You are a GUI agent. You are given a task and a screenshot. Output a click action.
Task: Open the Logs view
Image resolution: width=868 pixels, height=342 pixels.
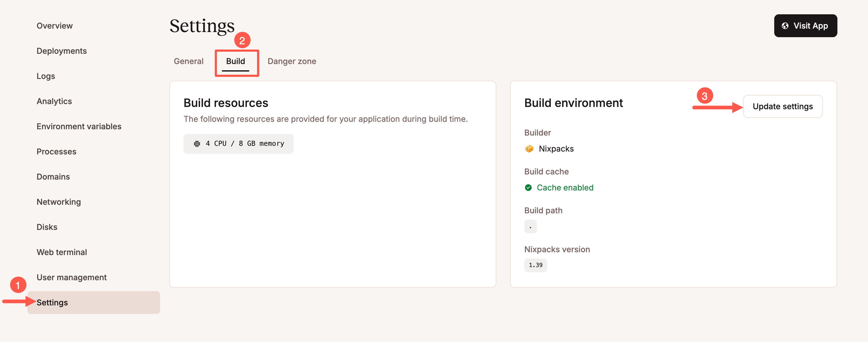[x=45, y=76]
